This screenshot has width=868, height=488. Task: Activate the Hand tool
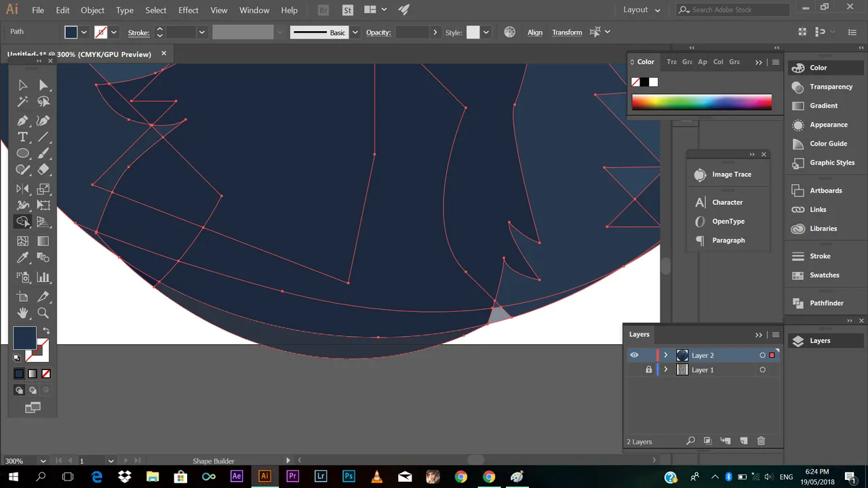[x=22, y=313]
